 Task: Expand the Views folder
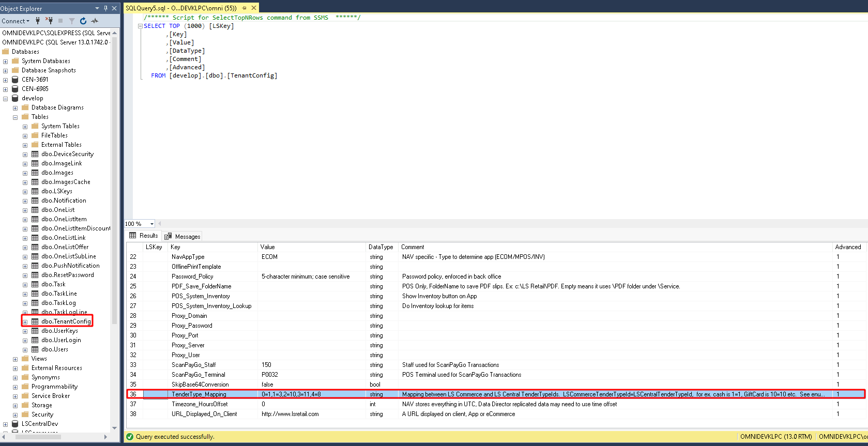click(x=15, y=359)
